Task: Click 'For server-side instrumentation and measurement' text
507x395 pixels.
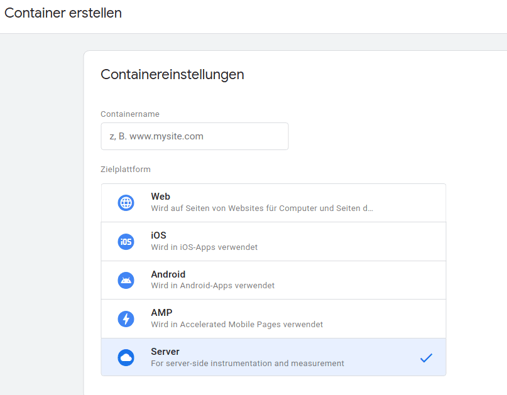Action: coord(247,363)
